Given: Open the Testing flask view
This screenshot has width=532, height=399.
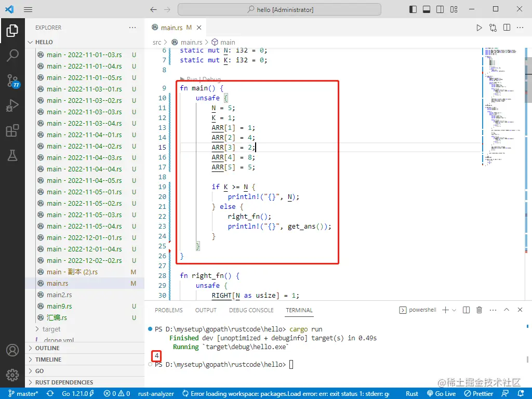Looking at the screenshot, I should click(x=12, y=155).
